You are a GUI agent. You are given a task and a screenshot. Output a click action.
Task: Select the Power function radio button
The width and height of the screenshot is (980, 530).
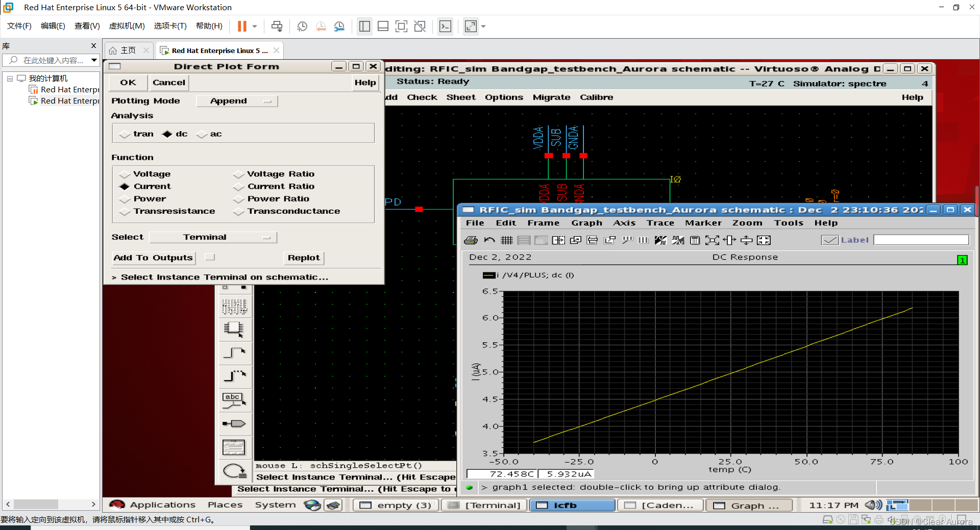click(x=125, y=199)
